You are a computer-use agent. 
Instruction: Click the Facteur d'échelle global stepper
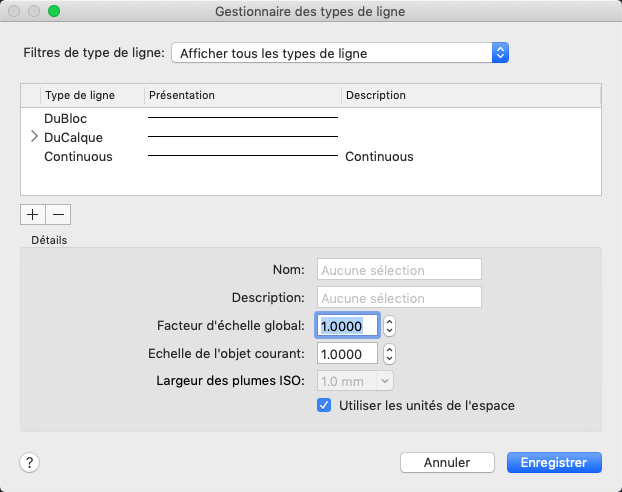[390, 326]
